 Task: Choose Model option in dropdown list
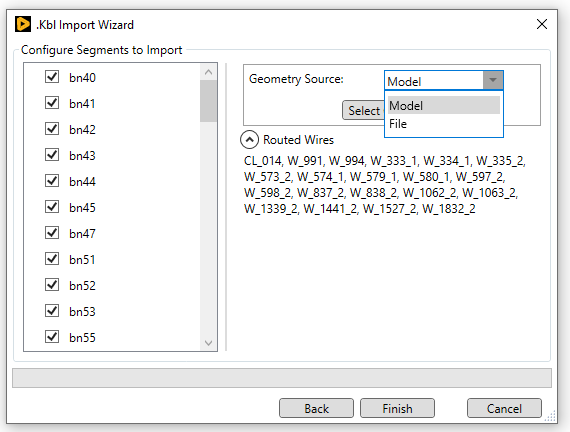(443, 105)
